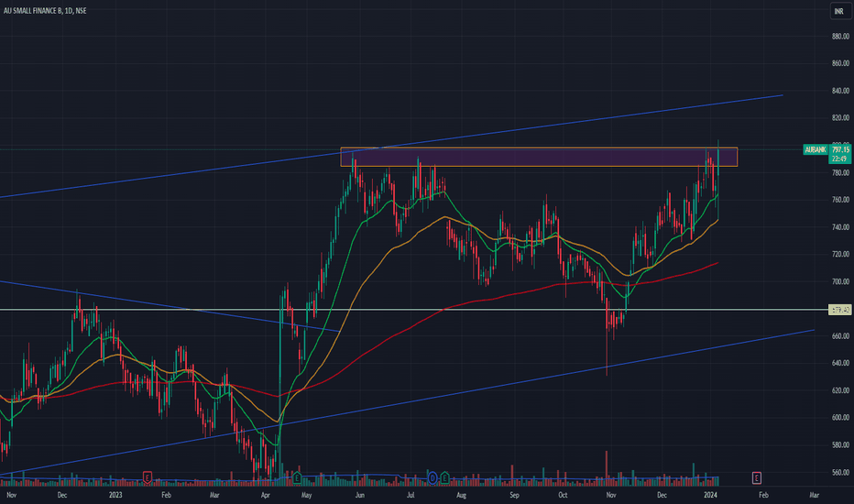Screen dimensions: 854x504
Task: Click the 679.40 horizontal line price label
Action: coord(839,310)
